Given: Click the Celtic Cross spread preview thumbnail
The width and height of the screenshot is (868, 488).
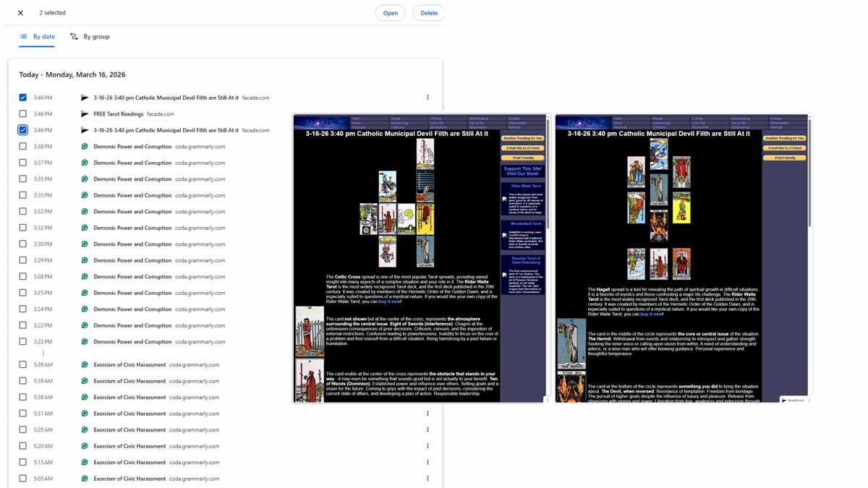Looking at the screenshot, I should coord(421,258).
